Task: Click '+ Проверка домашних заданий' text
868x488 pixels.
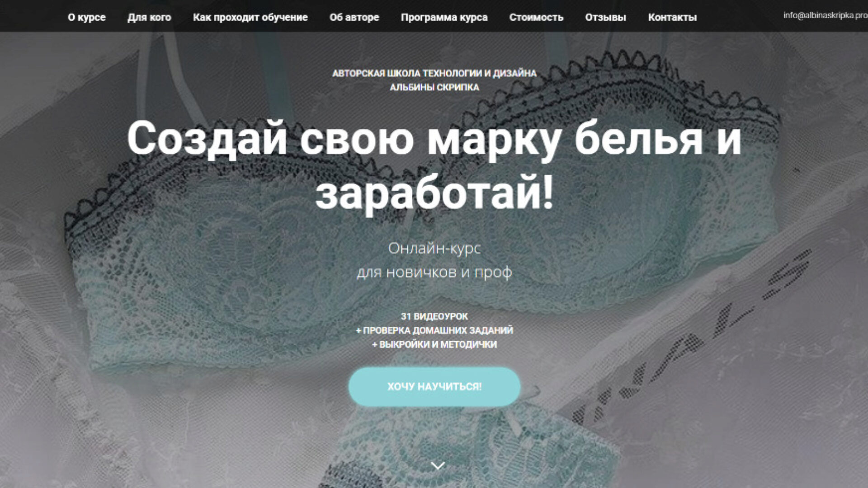Action: pos(434,330)
